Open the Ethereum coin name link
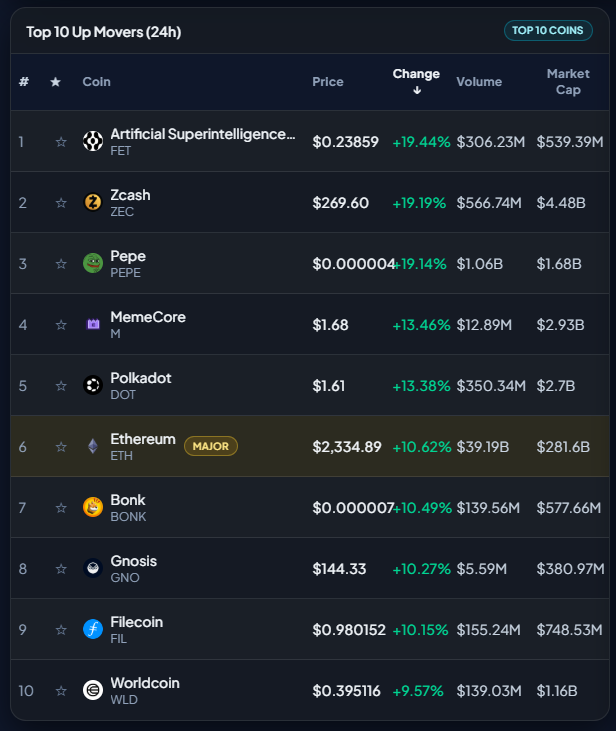The image size is (616, 731). [x=143, y=439]
